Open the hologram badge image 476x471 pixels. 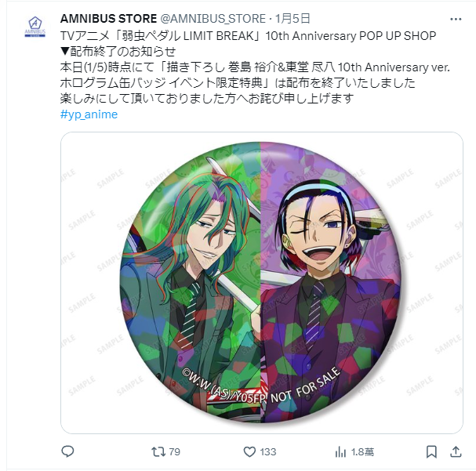tap(262, 283)
